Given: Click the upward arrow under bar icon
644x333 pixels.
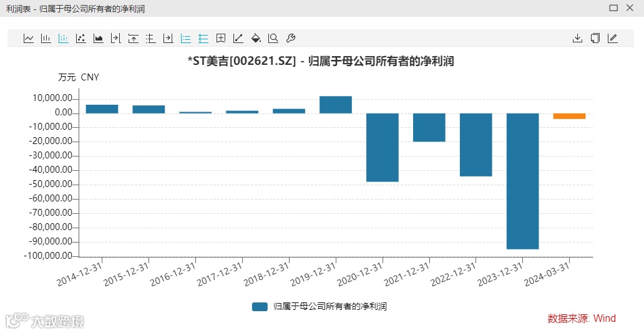Looking at the screenshot, I should pos(134,39).
